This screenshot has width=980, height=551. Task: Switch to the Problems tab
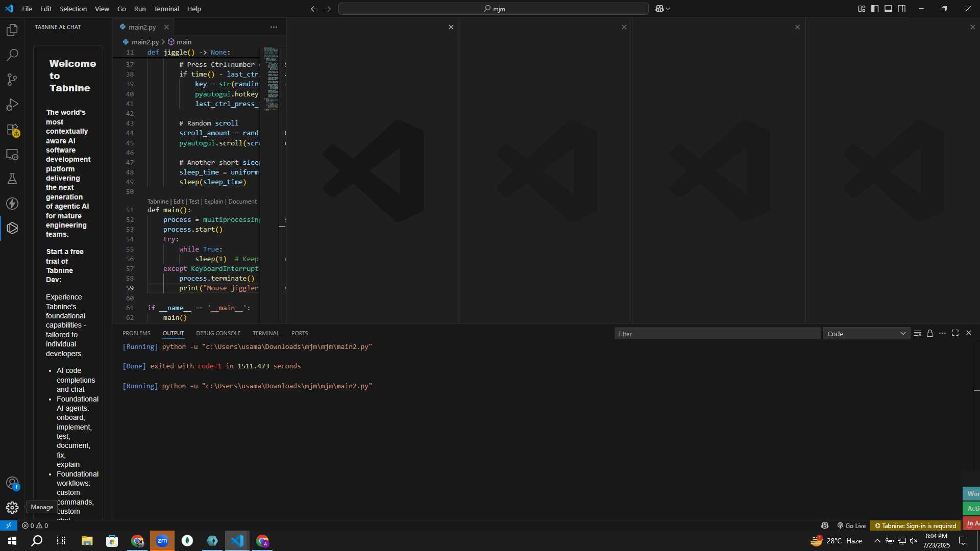coord(136,333)
